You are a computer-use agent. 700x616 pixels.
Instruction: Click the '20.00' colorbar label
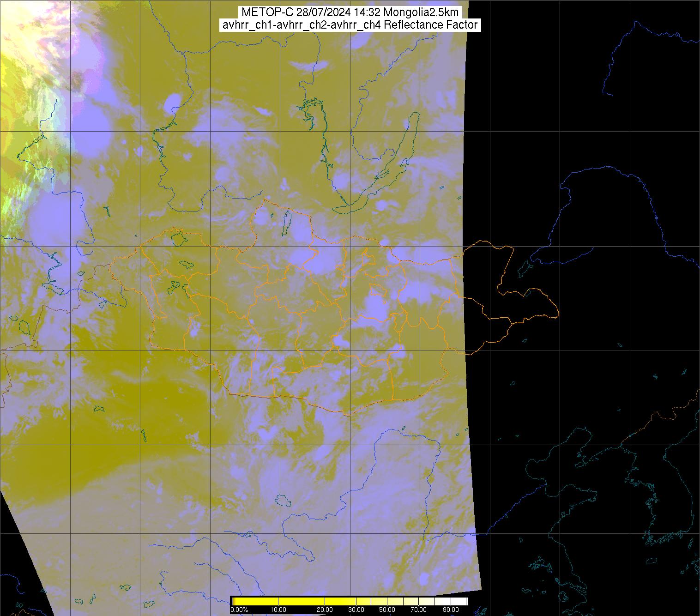325,610
